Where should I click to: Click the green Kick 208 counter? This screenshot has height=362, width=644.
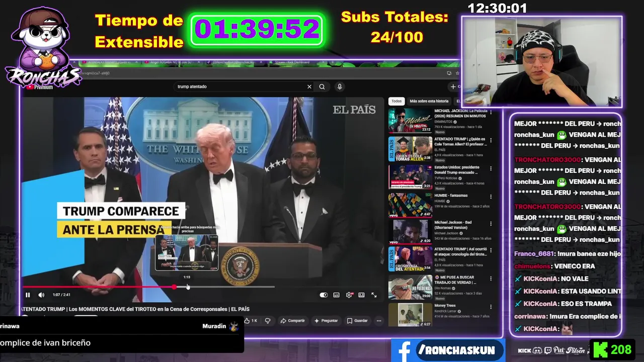(x=613, y=349)
